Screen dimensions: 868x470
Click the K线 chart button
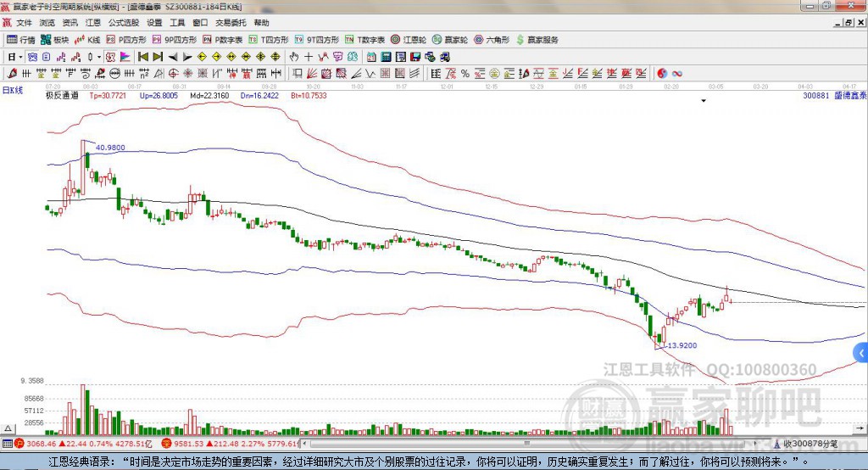pos(87,40)
